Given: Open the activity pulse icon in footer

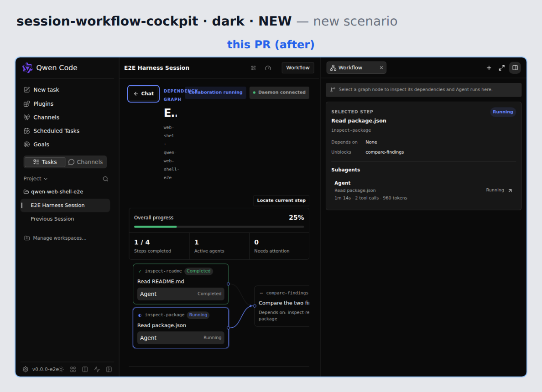Looking at the screenshot, I should [x=97, y=369].
